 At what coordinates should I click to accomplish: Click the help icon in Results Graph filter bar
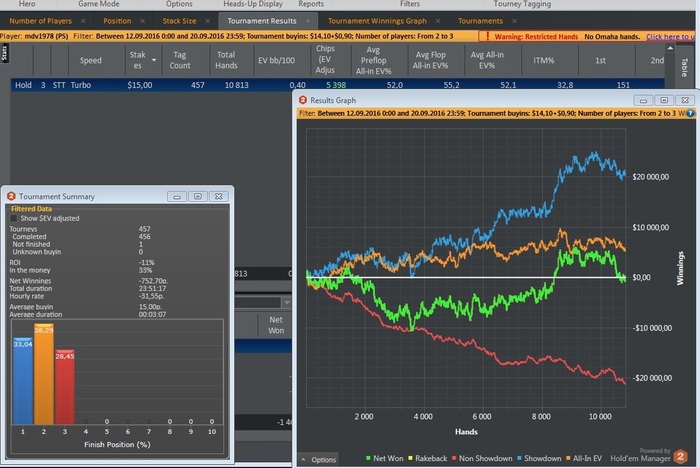690,113
